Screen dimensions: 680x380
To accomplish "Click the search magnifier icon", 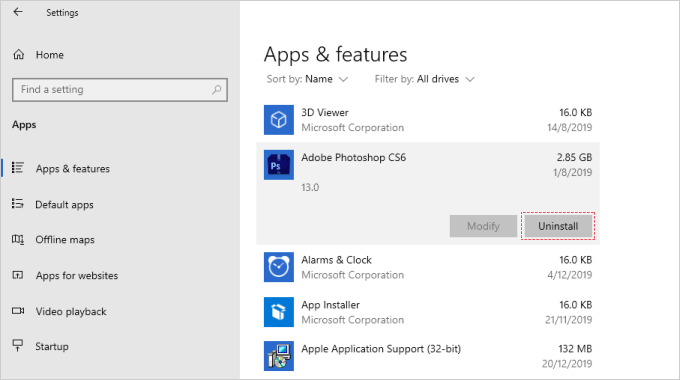I will [216, 90].
